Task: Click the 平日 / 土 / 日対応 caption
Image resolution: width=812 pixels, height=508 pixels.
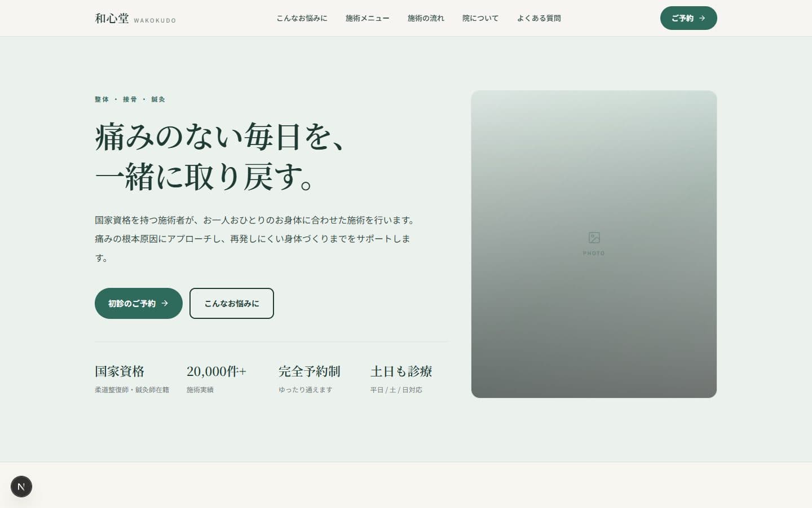Action: 396,390
